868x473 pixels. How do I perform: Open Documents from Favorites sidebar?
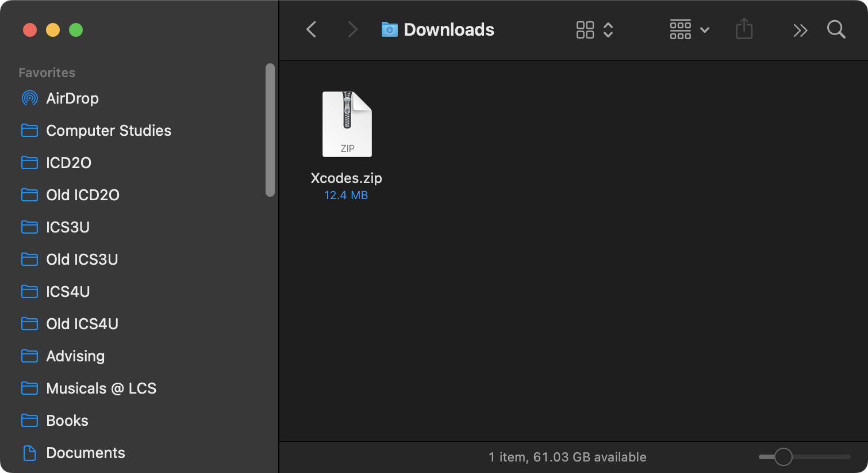click(85, 453)
